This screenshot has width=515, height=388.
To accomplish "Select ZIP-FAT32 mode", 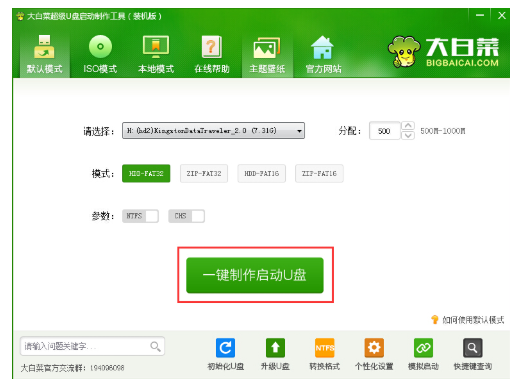I will (x=204, y=173).
